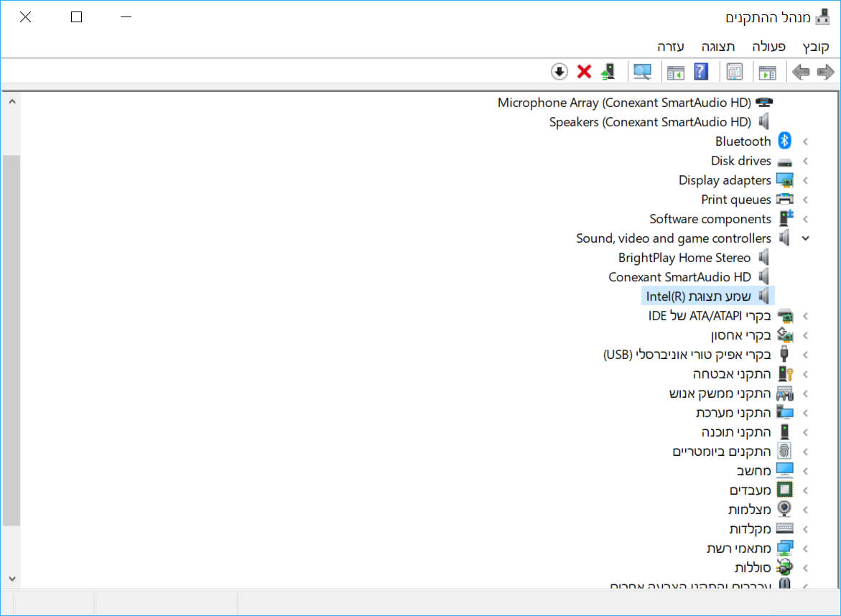Click the action pane toolbar icon
This screenshot has width=841, height=616.
pyautogui.click(x=676, y=72)
